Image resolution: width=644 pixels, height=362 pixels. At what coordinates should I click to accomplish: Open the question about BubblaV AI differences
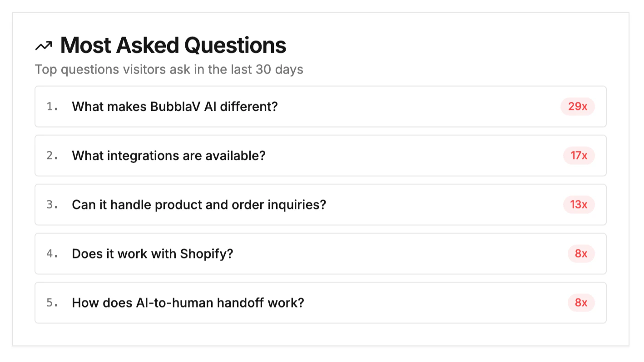[174, 106]
